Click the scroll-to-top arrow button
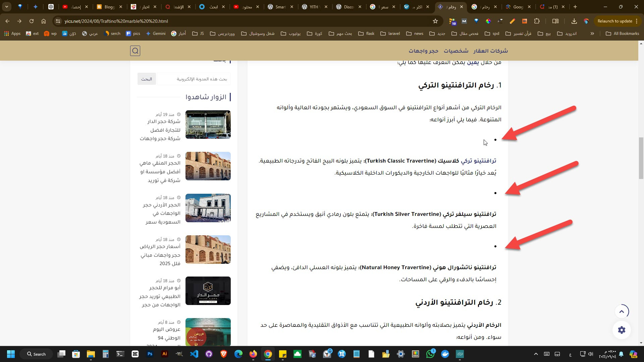Image resolution: width=644 pixels, height=362 pixels. [622, 311]
